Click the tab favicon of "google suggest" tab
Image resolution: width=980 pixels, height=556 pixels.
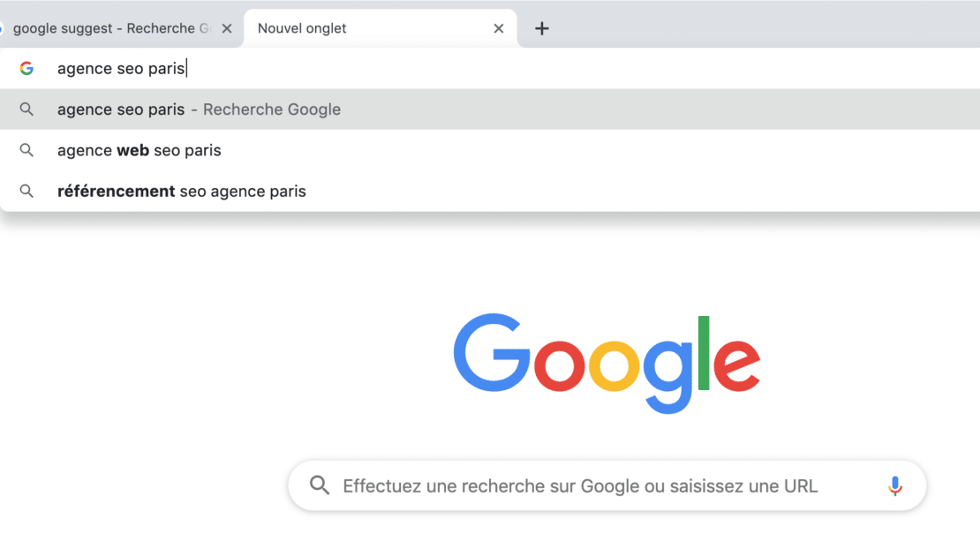click(2, 28)
